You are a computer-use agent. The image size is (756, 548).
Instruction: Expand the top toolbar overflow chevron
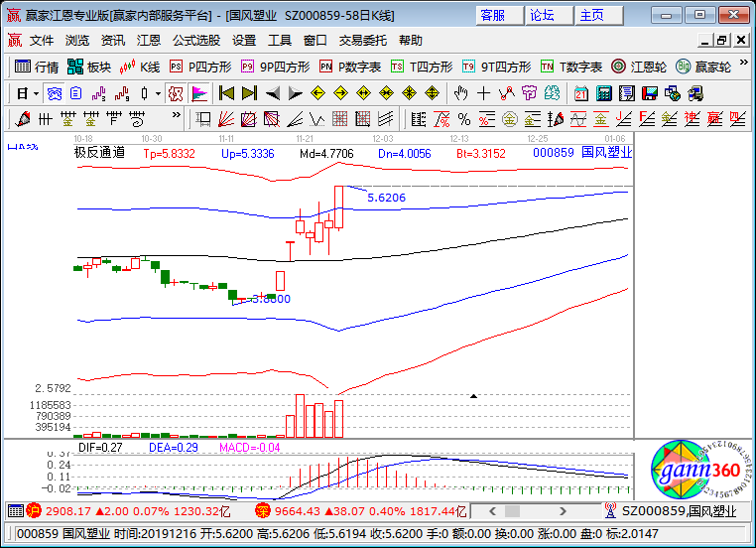(x=743, y=63)
